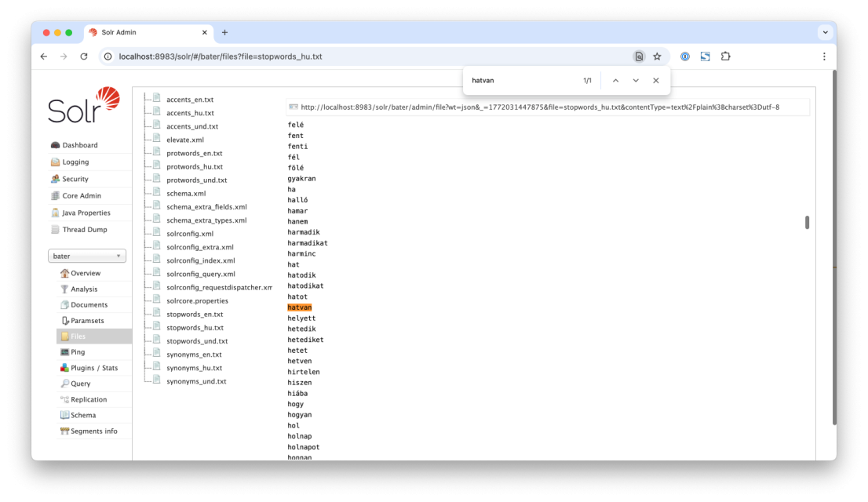Open the bater core selector dropdown
The height and width of the screenshot is (502, 868).
point(87,256)
